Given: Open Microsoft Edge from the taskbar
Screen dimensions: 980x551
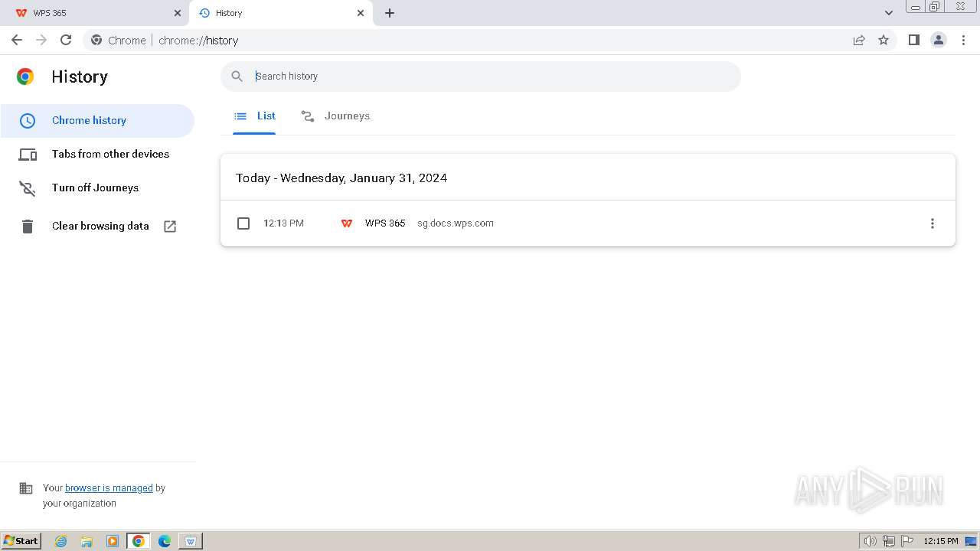Looking at the screenshot, I should (165, 541).
